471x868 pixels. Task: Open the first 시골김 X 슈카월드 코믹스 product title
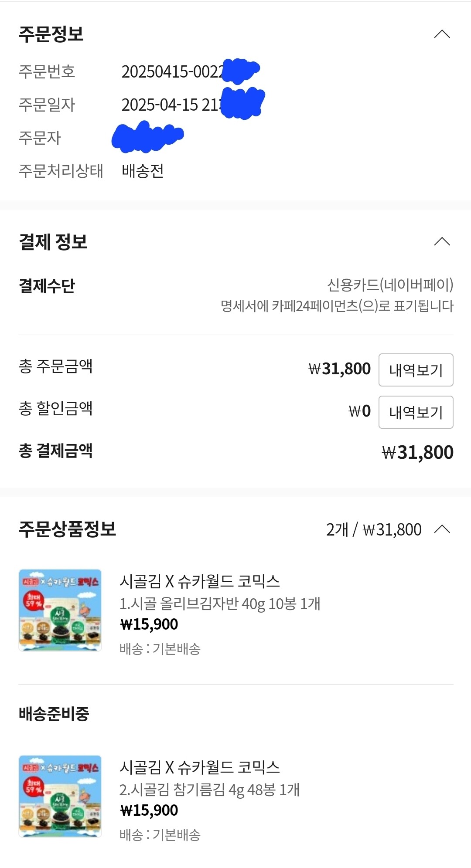coord(200,581)
